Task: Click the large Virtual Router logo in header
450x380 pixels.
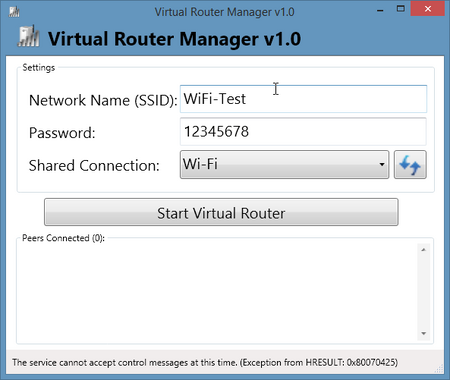Action: [x=28, y=36]
